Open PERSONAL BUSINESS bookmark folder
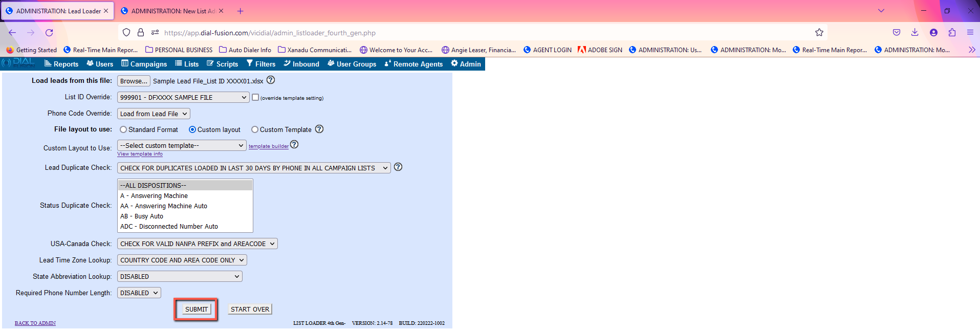This screenshot has width=980, height=331. point(179,50)
